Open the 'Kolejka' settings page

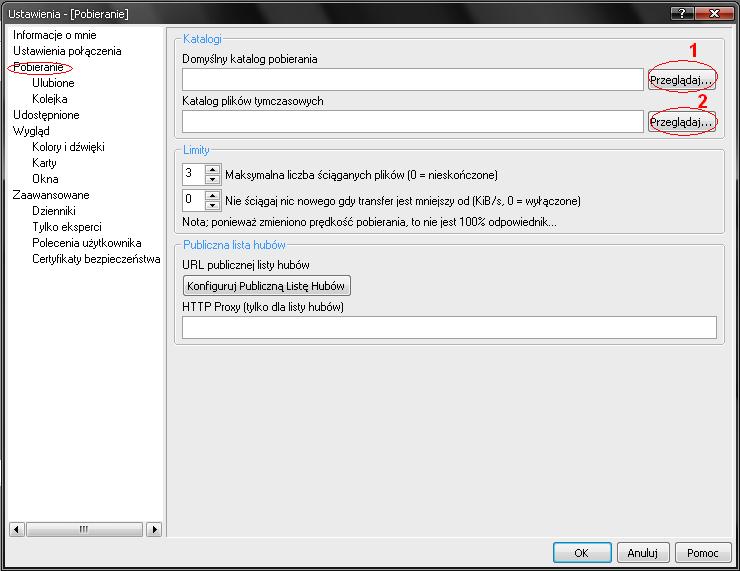(49, 99)
